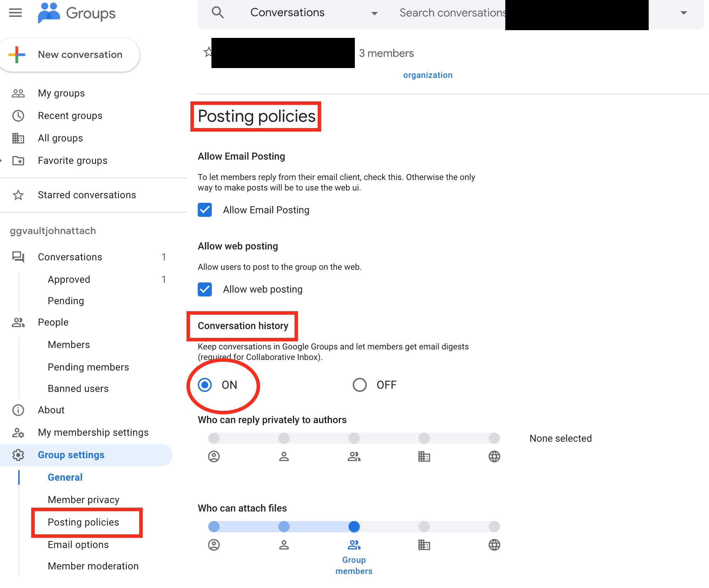This screenshot has width=709, height=588.
Task: Open the hamburger main menu
Action: point(15,13)
